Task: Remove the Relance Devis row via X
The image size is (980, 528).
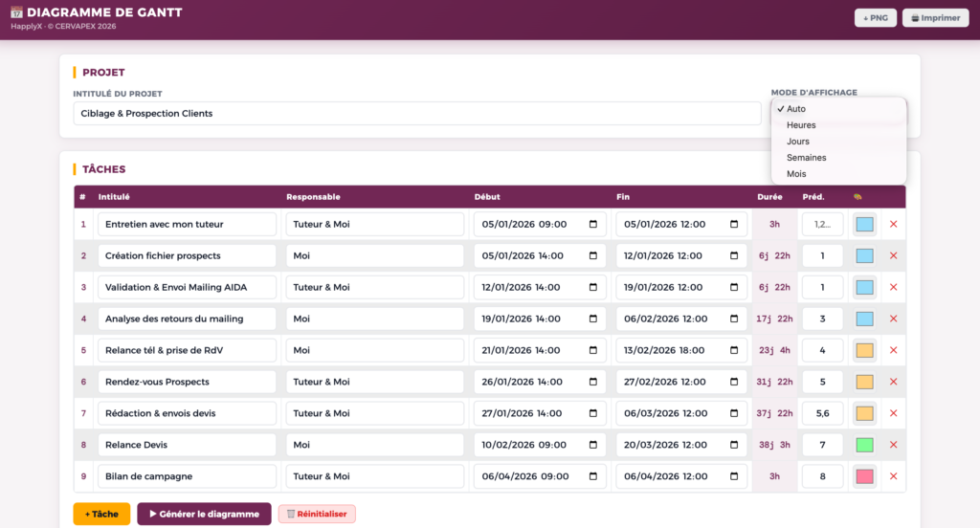Action: [x=893, y=445]
